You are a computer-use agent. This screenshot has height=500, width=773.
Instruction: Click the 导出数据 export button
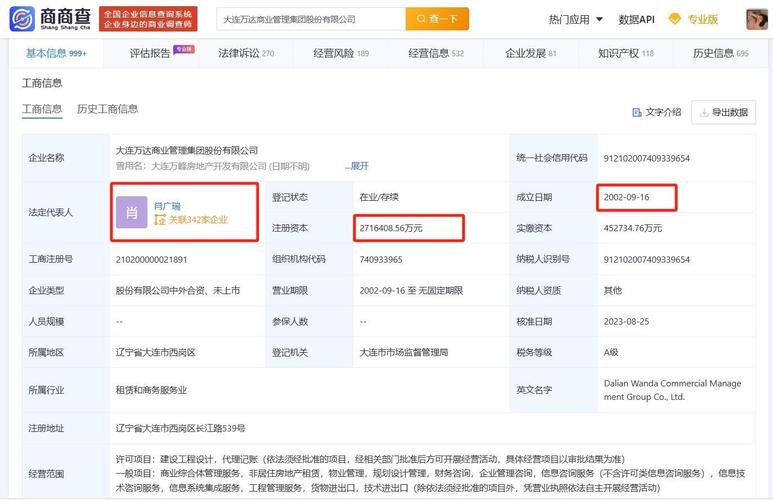722,113
